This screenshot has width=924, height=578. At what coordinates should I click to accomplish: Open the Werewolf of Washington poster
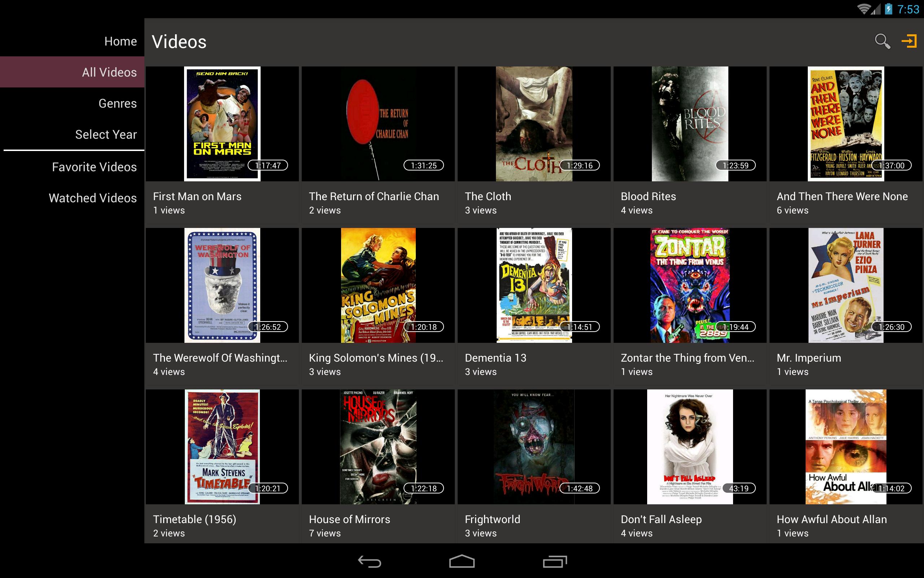coord(222,285)
